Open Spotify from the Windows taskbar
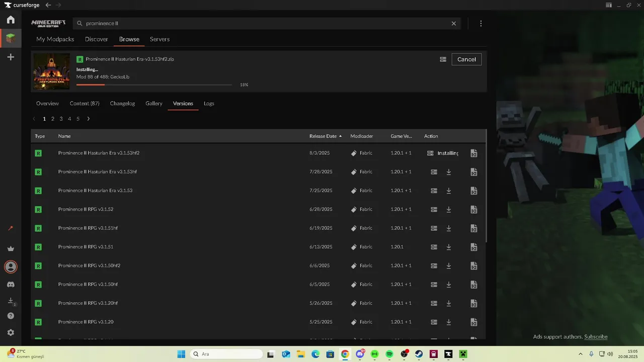Image resolution: width=644 pixels, height=362 pixels. click(x=389, y=354)
